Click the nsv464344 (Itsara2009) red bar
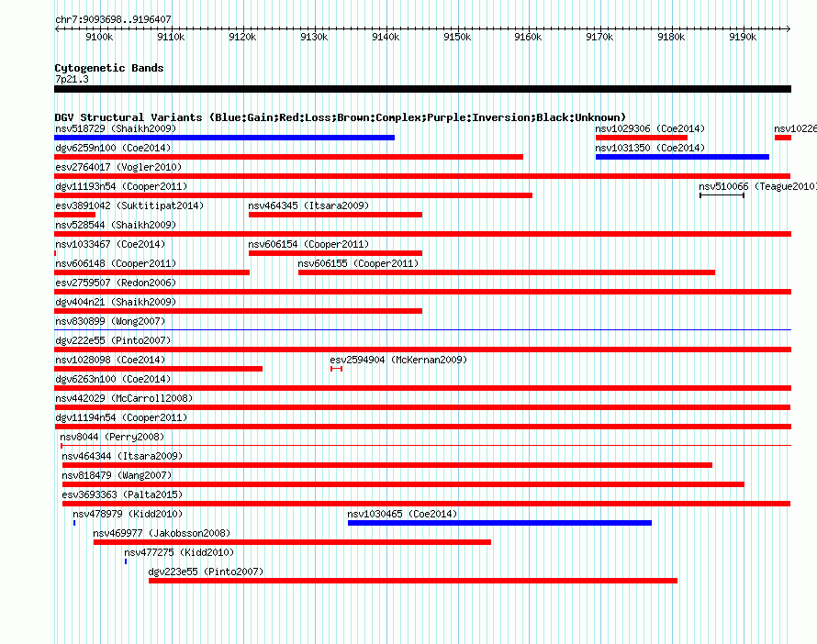Viewport: 817px width, 644px height. pyautogui.click(x=387, y=465)
